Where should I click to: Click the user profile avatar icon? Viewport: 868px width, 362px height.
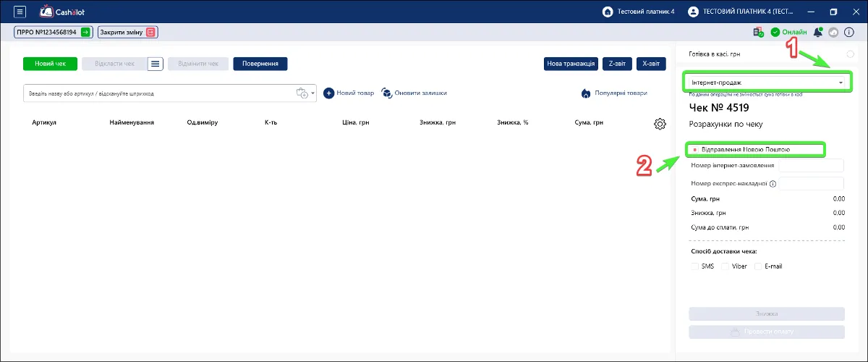pos(693,12)
